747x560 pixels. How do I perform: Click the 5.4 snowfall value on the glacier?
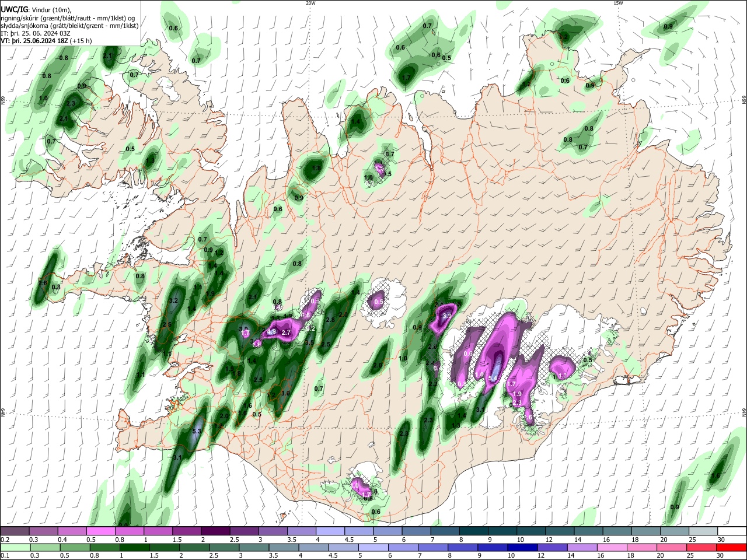[x=493, y=379]
